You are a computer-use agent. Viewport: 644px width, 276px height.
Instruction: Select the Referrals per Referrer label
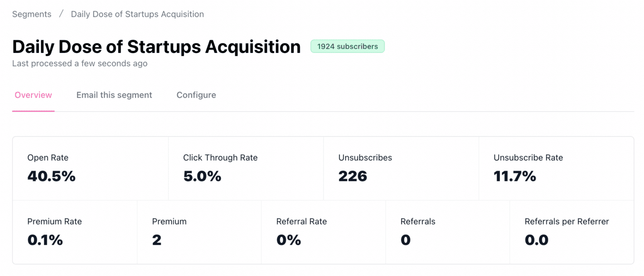point(567,222)
